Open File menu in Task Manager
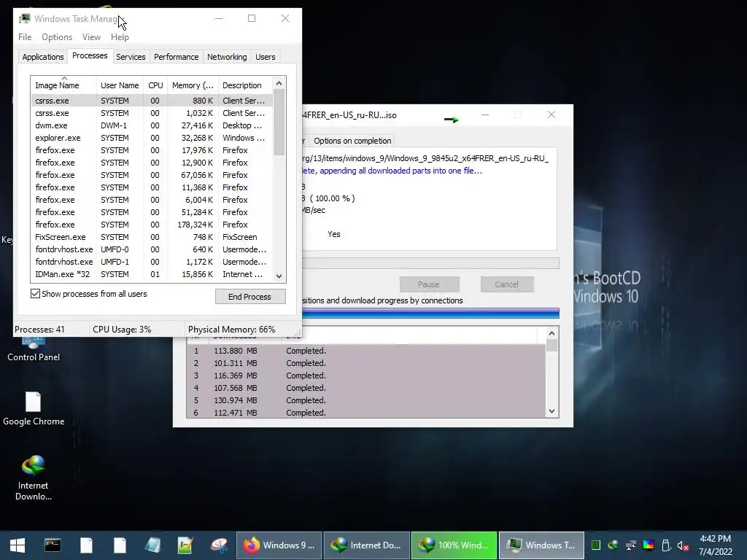This screenshot has width=747, height=560. (x=25, y=37)
